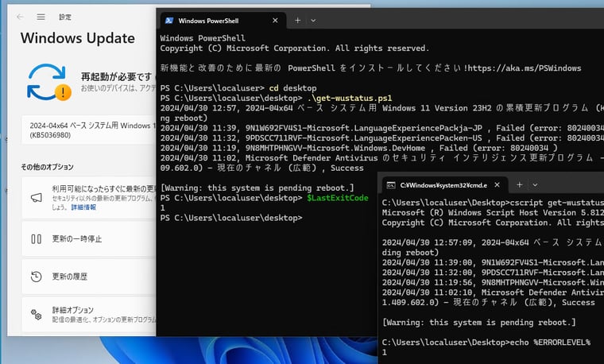Screen dimensions: 604x364
Task: Close the Windows PowerShell tab
Action: pos(275,21)
